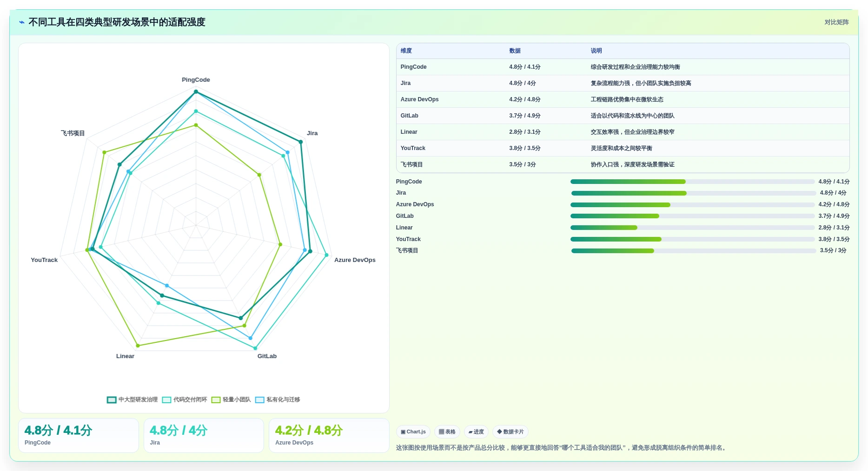This screenshot has height=471, width=868.
Task: Select the Linear row in the table
Action: [x=623, y=132]
